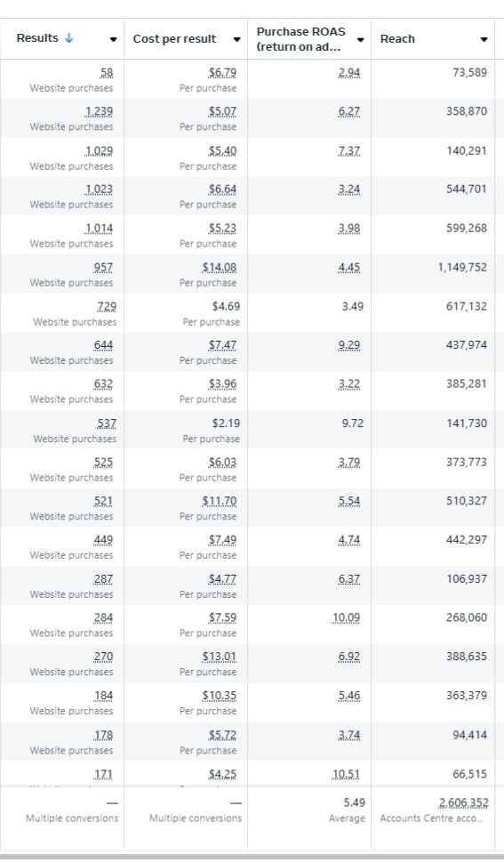Click the Results sort arrow icon
The width and height of the screenshot is (504, 863).
coord(68,38)
